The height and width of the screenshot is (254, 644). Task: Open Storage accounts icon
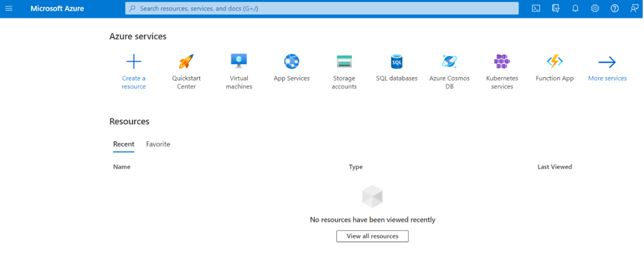344,61
